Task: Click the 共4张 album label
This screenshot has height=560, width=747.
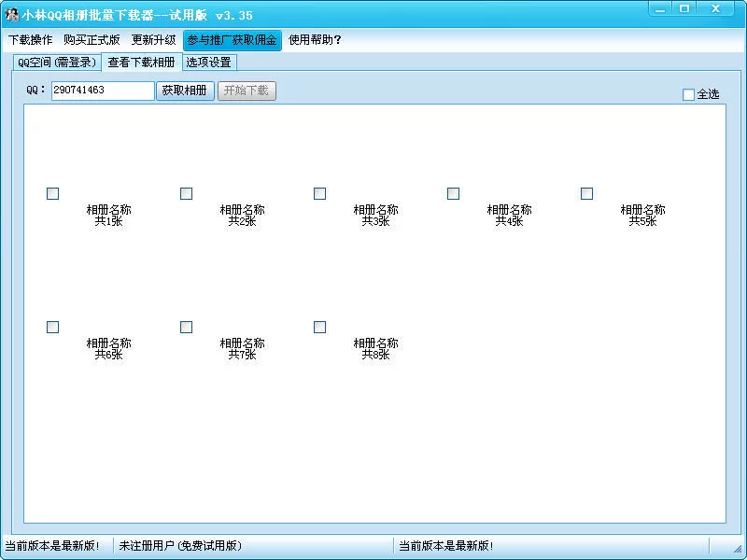Action: click(x=509, y=216)
